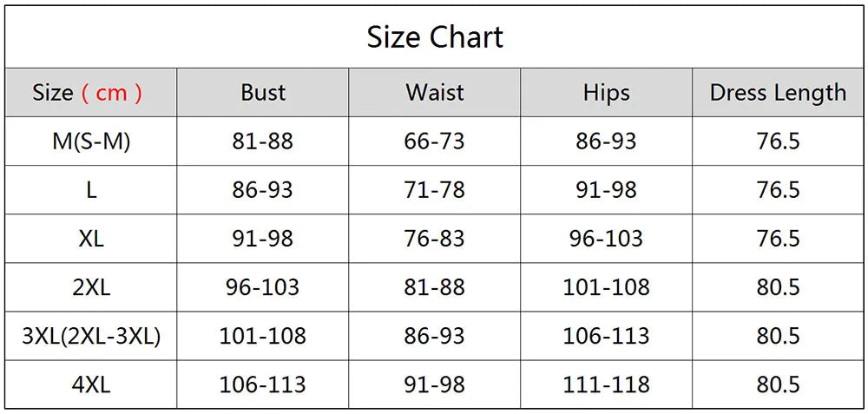Click the Hips column header

coord(606,93)
